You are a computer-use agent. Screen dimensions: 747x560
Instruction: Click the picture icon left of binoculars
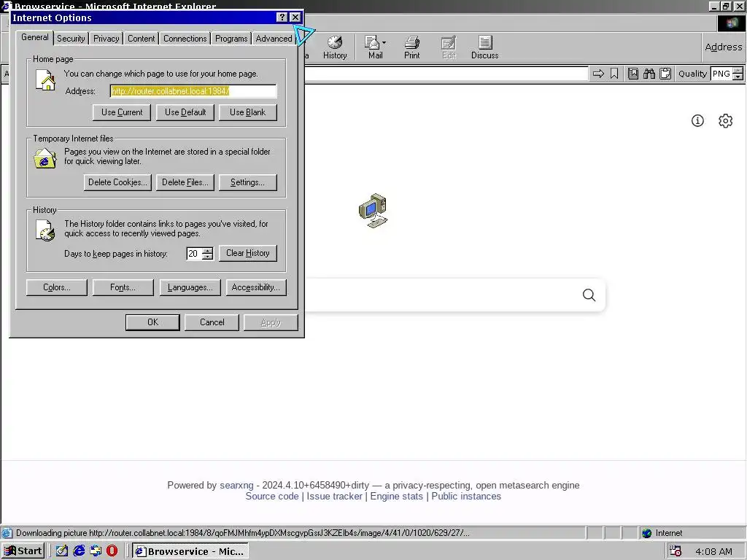(x=633, y=74)
